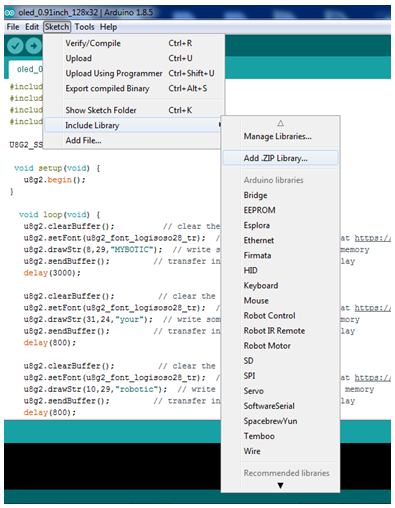Include the Robot Control library

(x=280, y=316)
